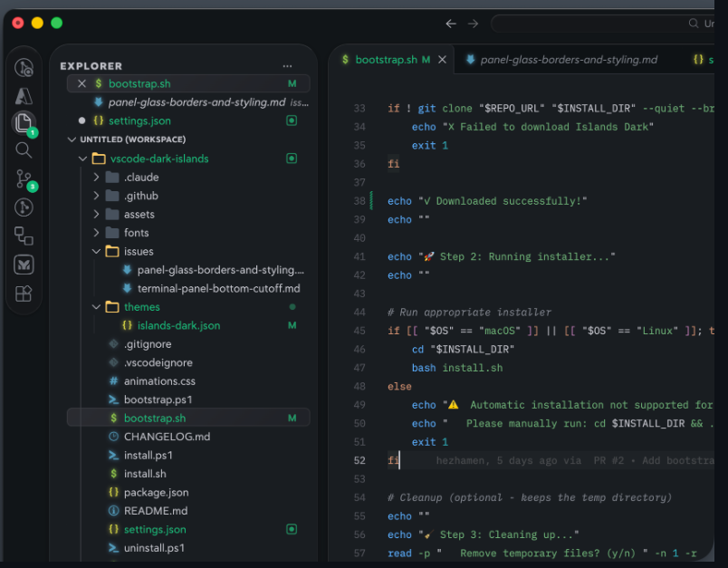Open README.md file
Screen dimensions: 728x568
coord(188,511)
